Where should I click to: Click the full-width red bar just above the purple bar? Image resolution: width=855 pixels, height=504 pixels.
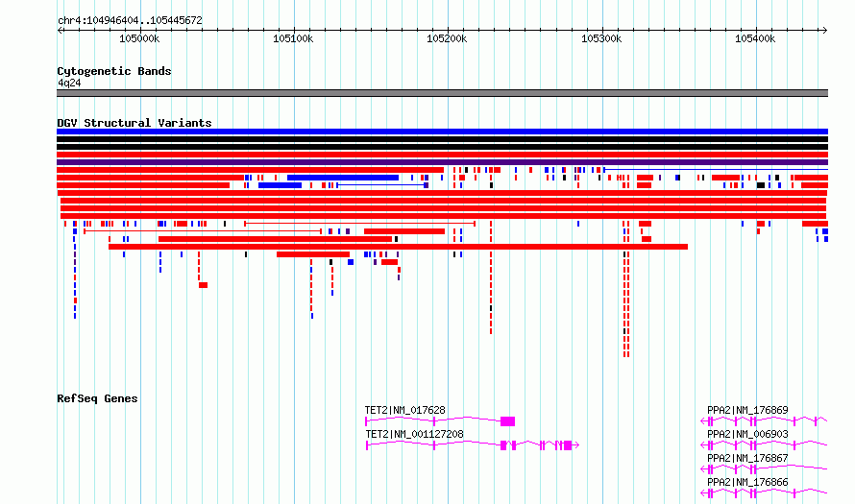pyautogui.click(x=442, y=155)
